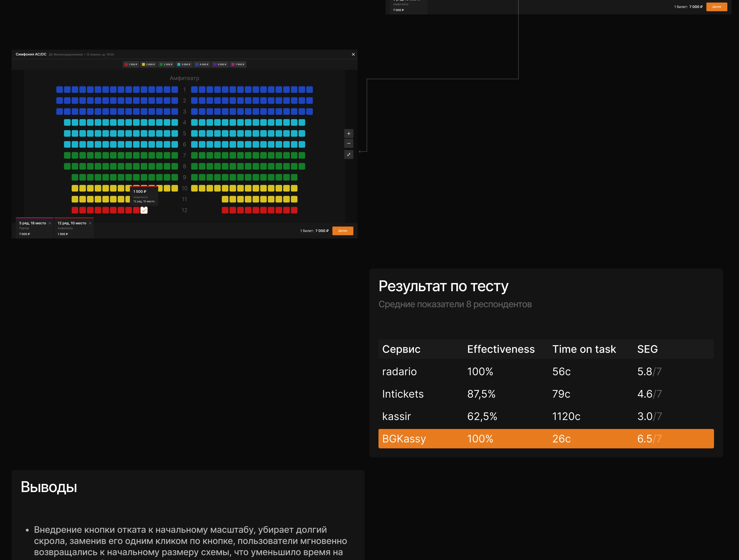Close the Симфония AC/DC seat selection window
739x560 pixels.
pos(353,55)
